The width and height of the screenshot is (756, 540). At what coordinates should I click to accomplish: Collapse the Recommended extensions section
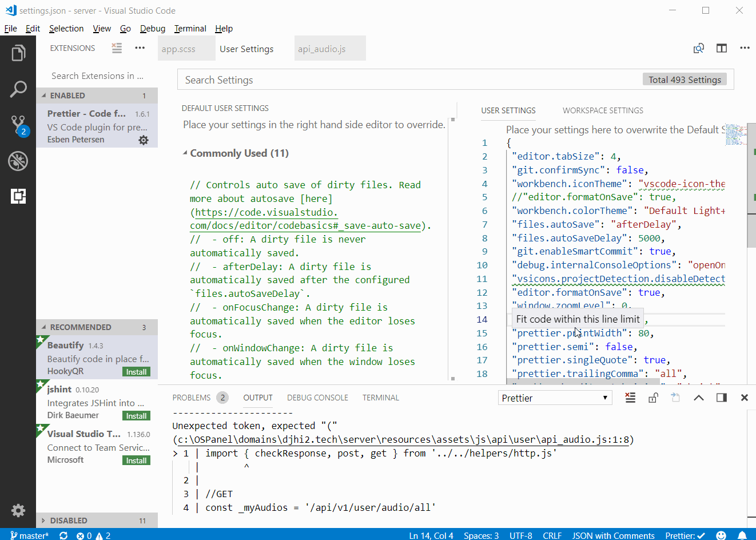coord(97,327)
